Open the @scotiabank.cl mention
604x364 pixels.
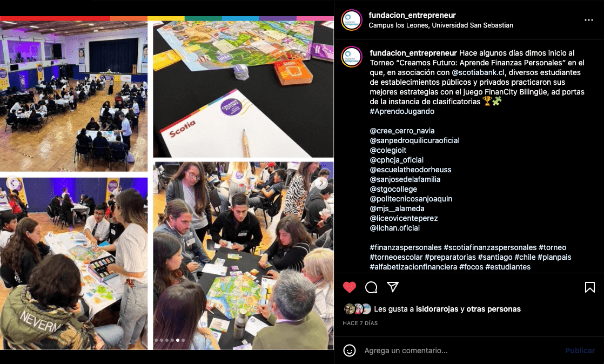(478, 72)
